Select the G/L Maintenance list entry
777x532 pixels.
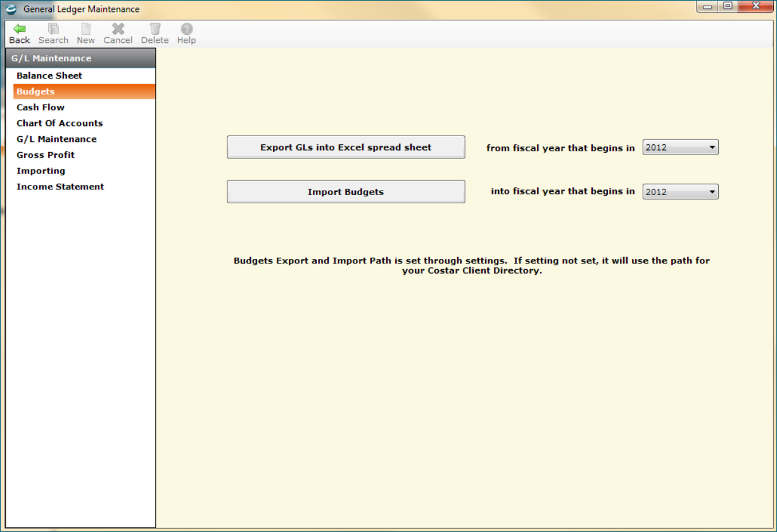84,139
